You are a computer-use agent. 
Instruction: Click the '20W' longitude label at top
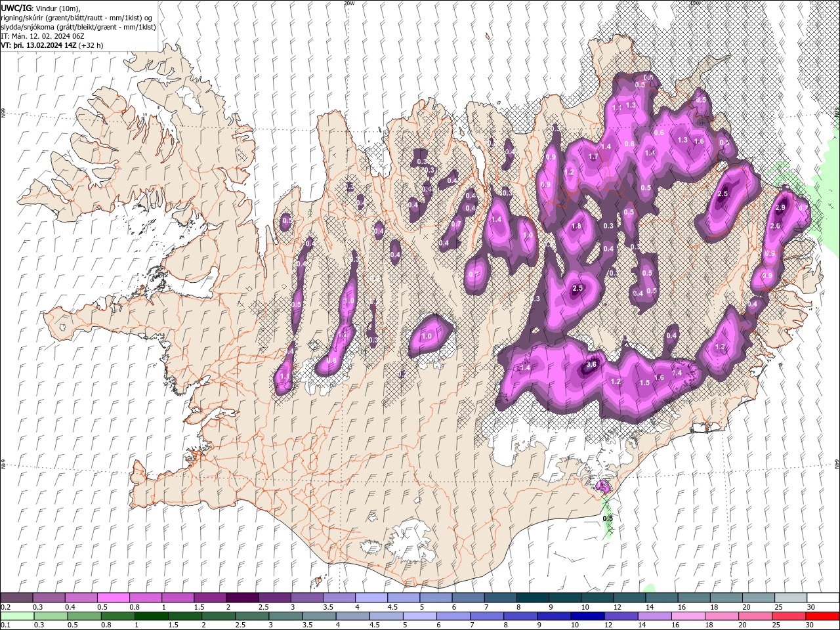pos(348,3)
